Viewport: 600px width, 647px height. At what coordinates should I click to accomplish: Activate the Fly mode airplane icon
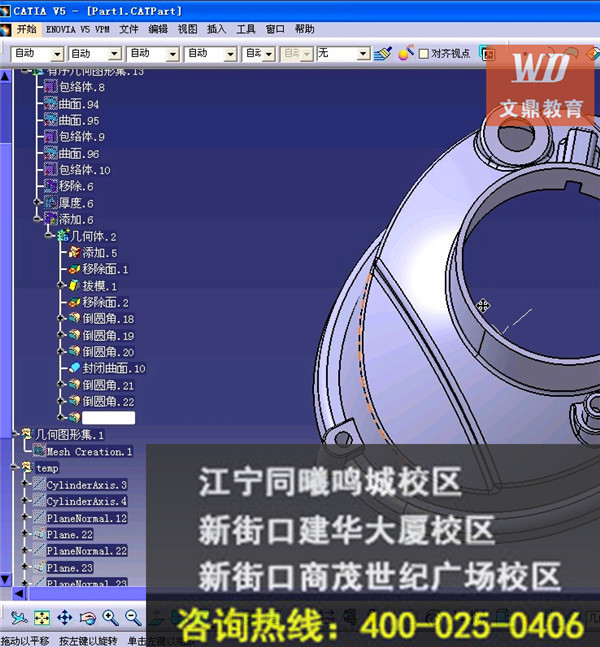tap(19, 618)
